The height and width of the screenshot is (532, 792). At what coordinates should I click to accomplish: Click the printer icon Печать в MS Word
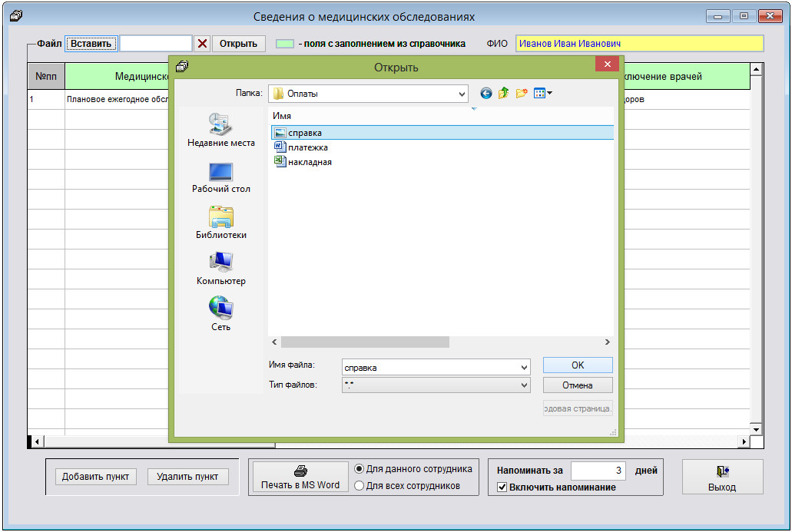pos(300,477)
